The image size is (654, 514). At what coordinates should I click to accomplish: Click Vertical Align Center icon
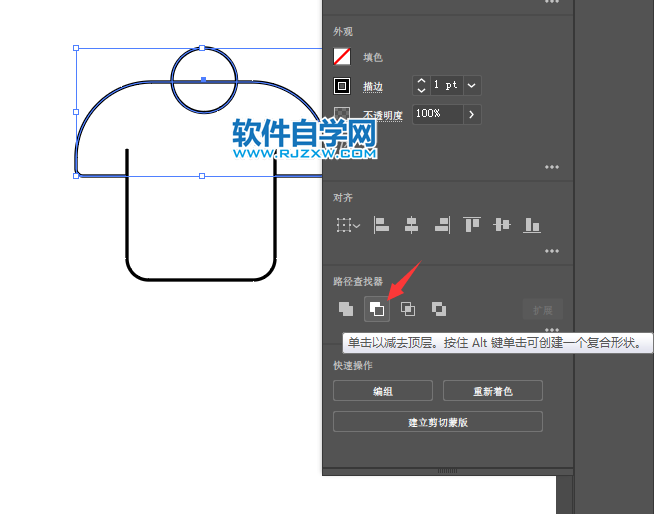coord(502,225)
